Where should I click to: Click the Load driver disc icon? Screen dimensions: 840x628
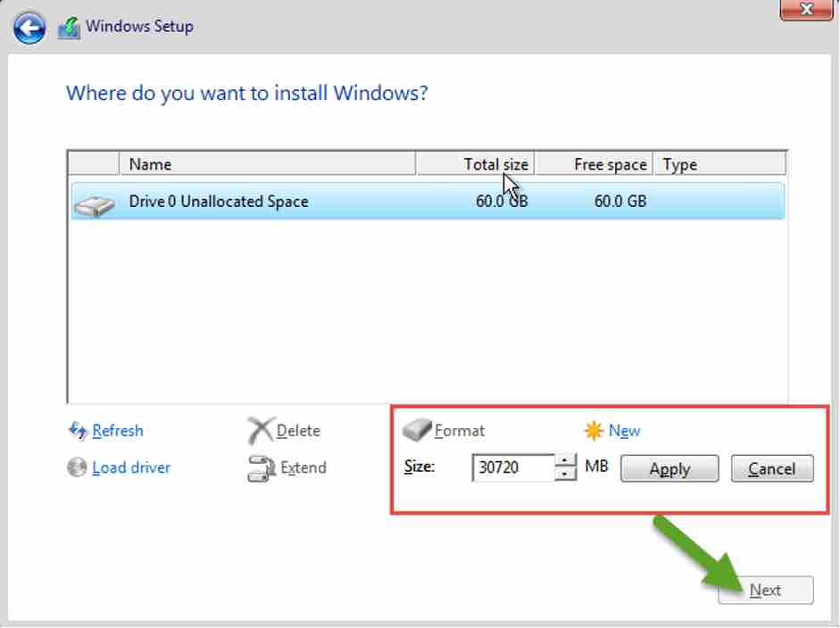point(78,468)
